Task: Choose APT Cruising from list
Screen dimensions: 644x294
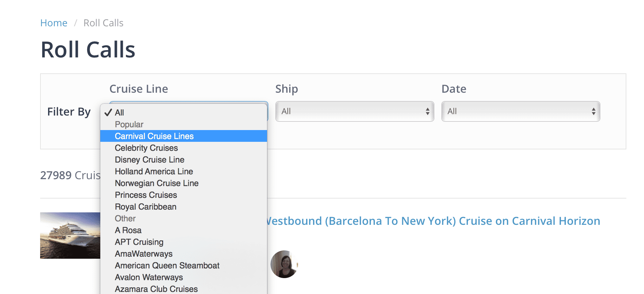Action: [183, 242]
